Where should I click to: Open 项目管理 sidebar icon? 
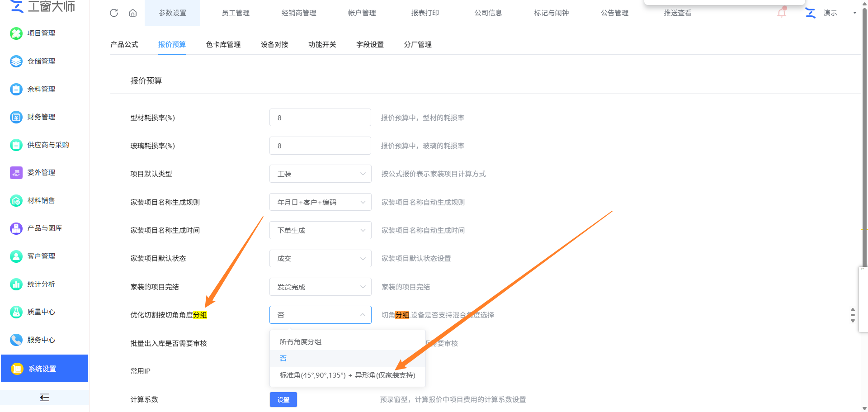[x=16, y=33]
